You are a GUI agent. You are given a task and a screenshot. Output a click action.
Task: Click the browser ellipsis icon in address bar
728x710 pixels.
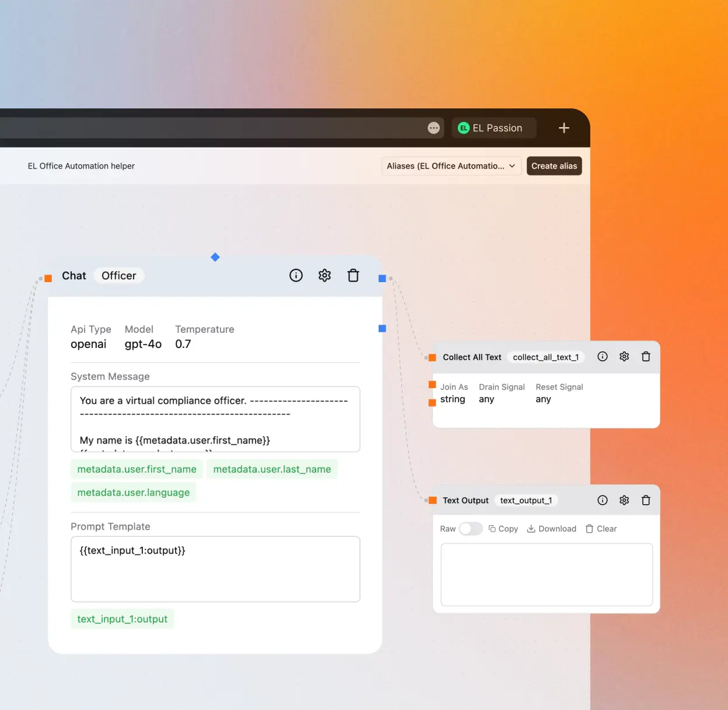pos(433,128)
